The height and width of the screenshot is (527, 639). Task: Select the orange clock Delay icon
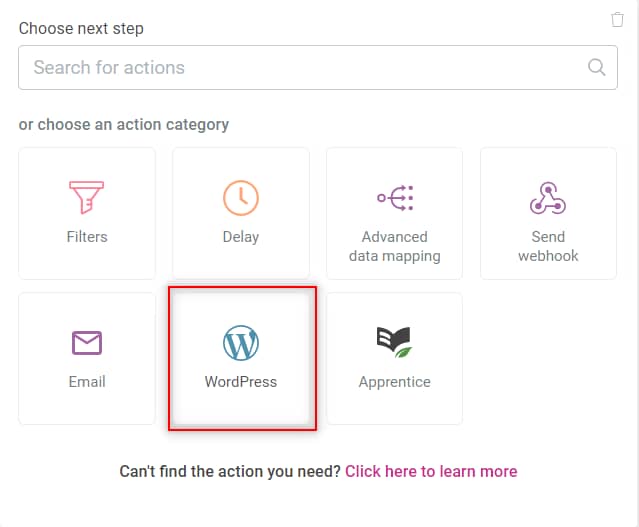241,198
